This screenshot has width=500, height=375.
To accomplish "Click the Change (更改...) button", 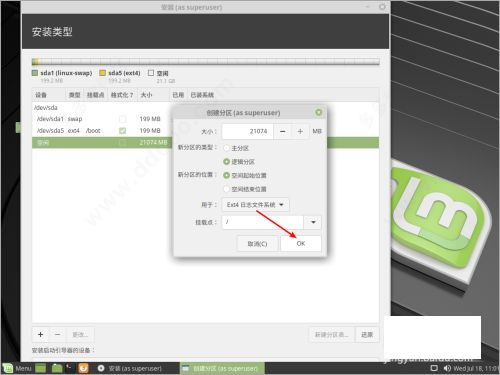I will click(x=80, y=334).
